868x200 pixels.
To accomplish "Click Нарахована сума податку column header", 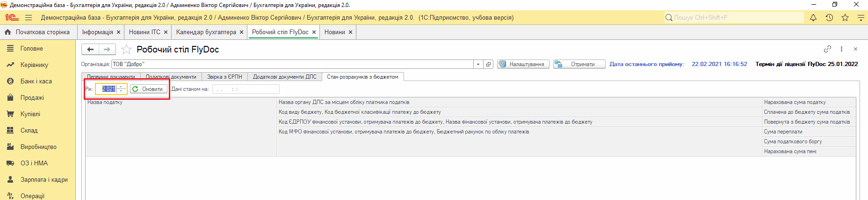I will coord(809,102).
